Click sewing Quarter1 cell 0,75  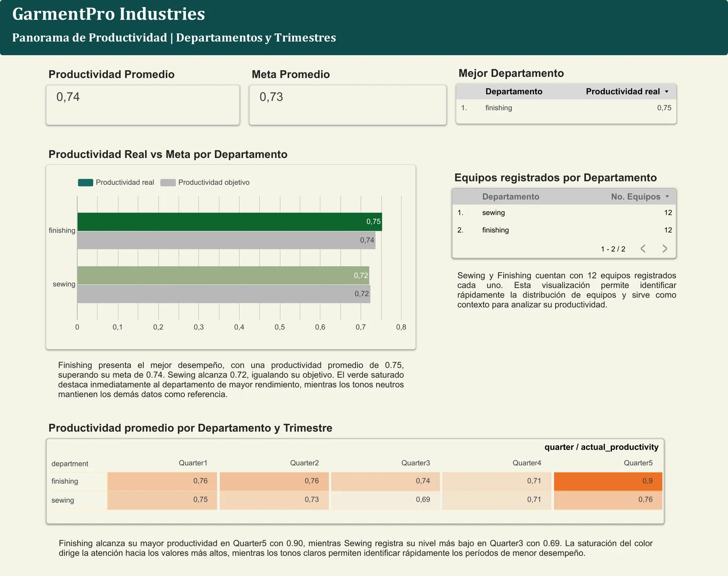(162, 500)
